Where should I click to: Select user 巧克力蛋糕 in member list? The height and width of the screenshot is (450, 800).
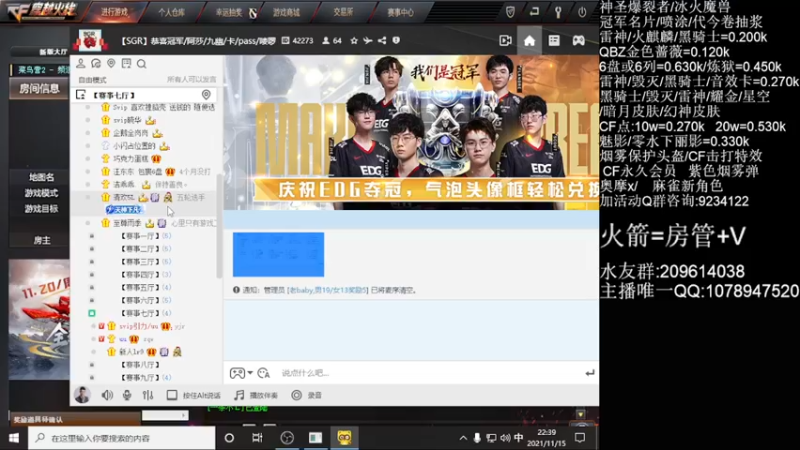click(x=131, y=159)
